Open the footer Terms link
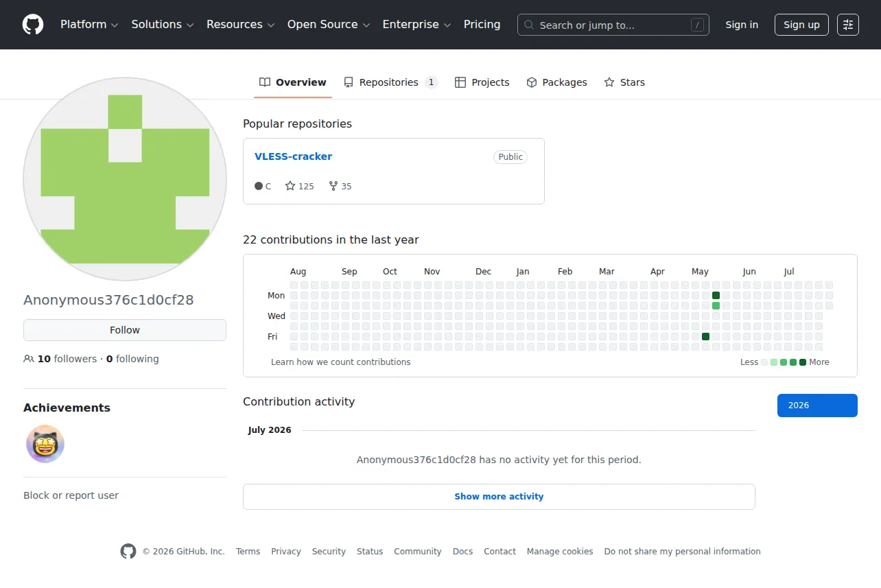The width and height of the screenshot is (881, 588). [x=248, y=552]
